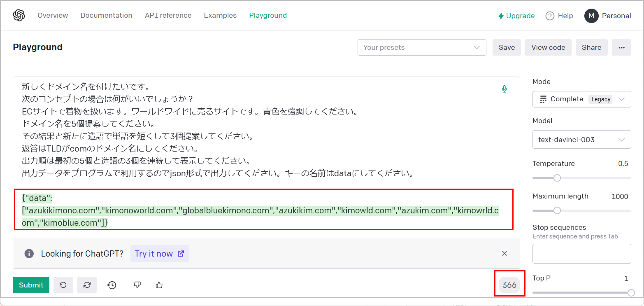Click the info icon in ChatGPT banner
This screenshot has height=306, width=644.
coord(29,253)
